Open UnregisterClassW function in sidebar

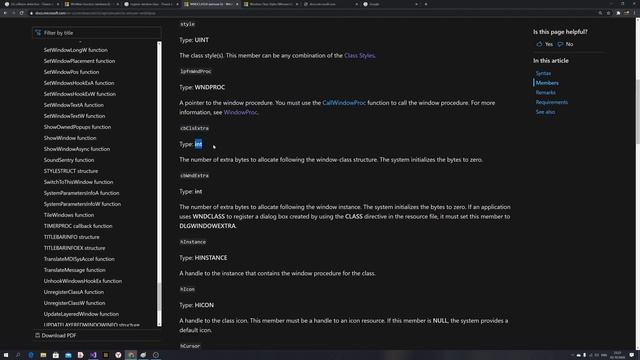coord(74,304)
